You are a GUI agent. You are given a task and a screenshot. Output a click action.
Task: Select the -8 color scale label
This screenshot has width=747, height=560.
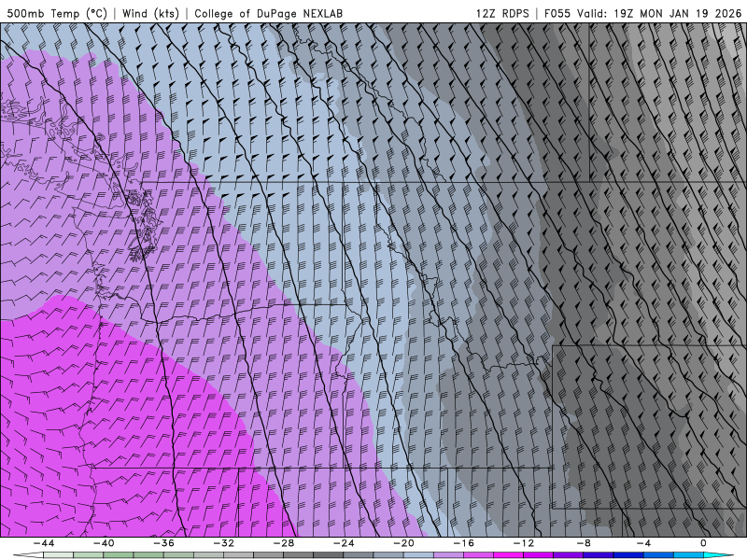(x=584, y=543)
